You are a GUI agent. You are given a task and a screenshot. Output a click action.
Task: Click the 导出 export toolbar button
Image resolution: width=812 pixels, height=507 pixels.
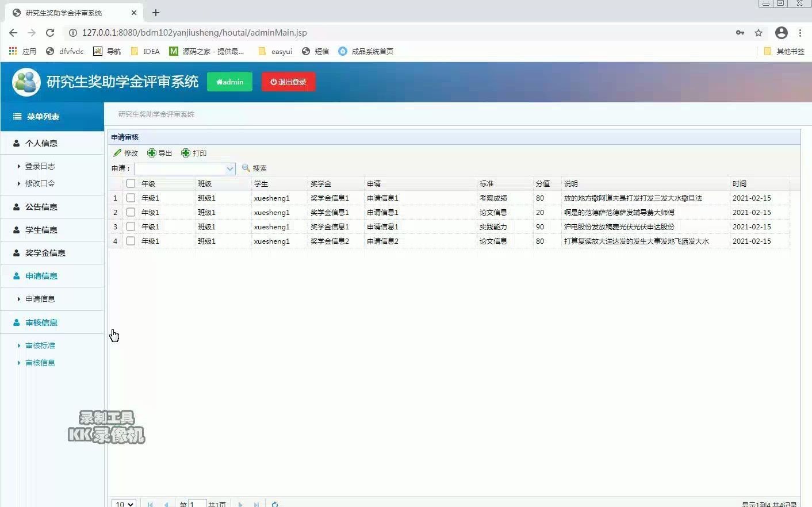(160, 153)
